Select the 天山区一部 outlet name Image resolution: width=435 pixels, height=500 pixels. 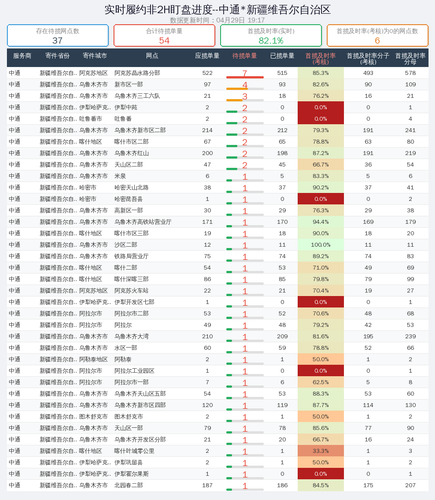(x=129, y=428)
